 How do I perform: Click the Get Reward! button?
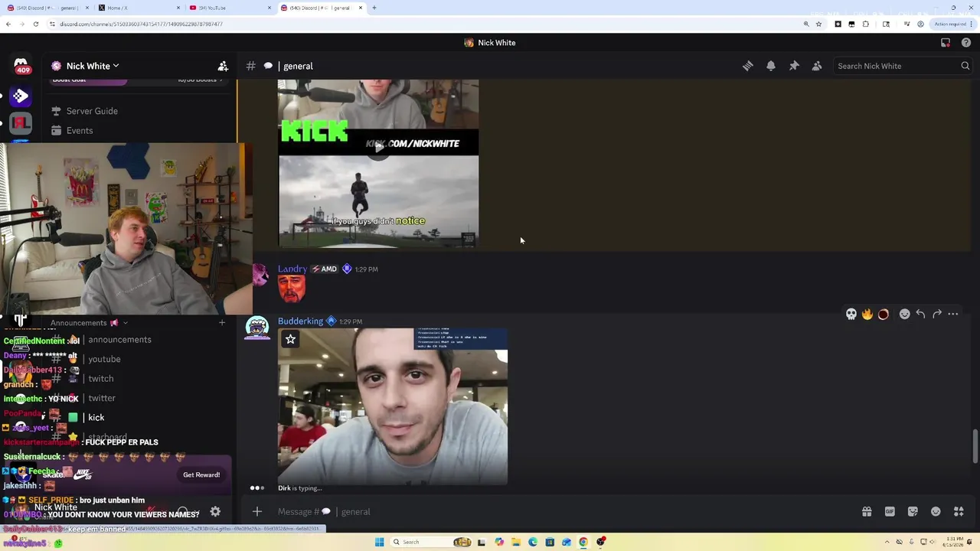(x=201, y=474)
